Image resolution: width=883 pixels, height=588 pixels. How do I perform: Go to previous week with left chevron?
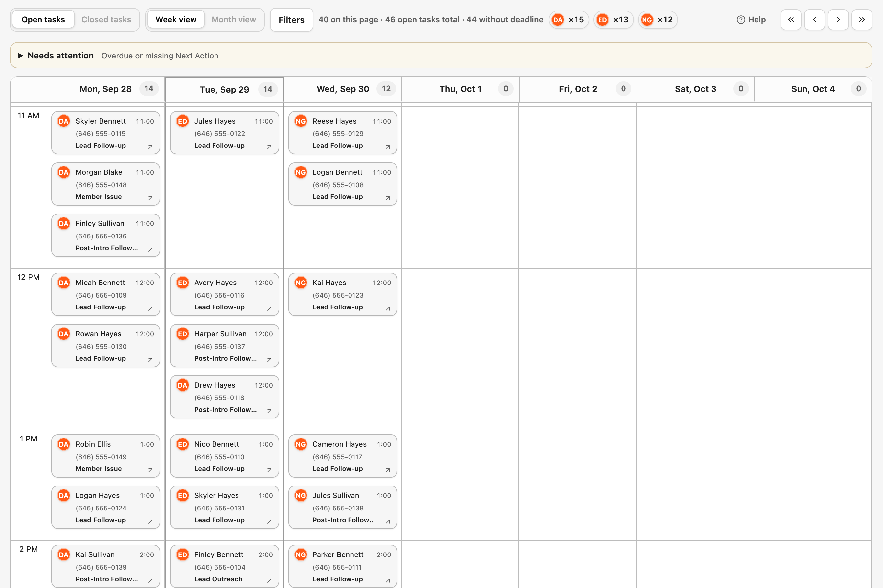click(814, 19)
